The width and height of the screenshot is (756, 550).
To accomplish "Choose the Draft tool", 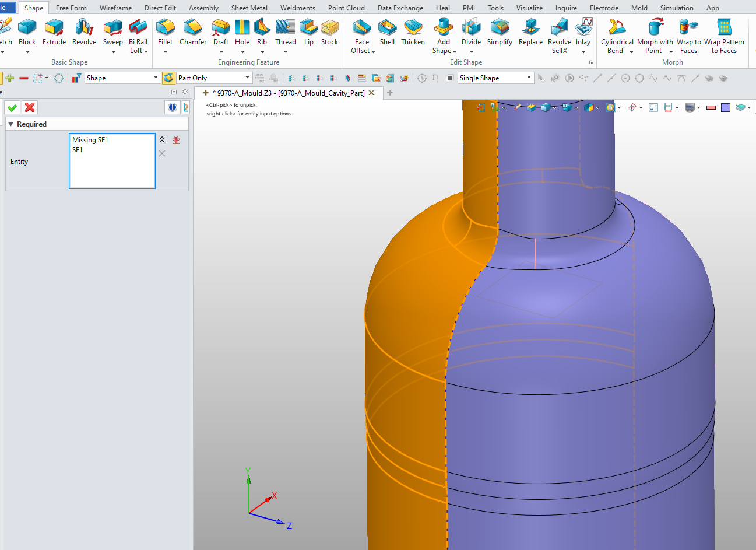I will [221, 33].
